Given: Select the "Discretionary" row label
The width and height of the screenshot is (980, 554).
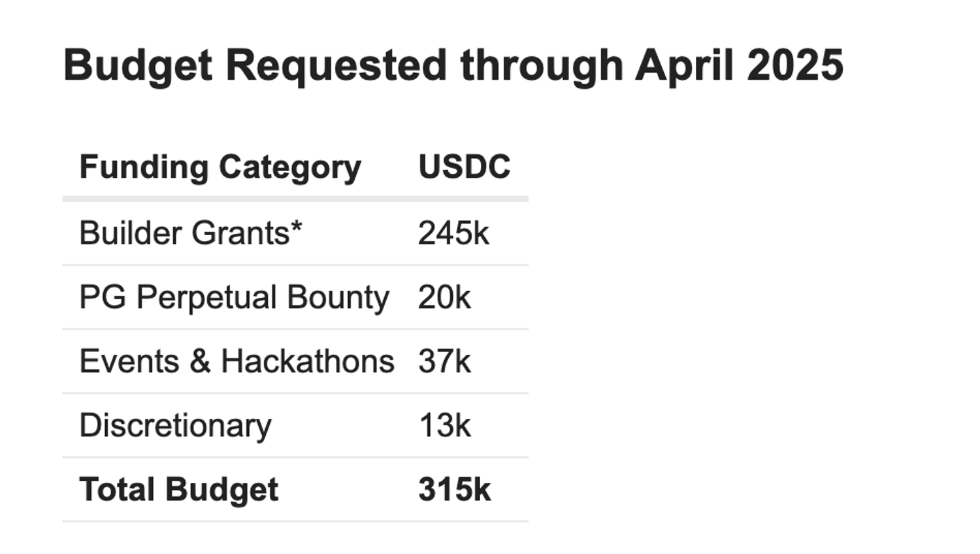Looking at the screenshot, I should 175,425.
